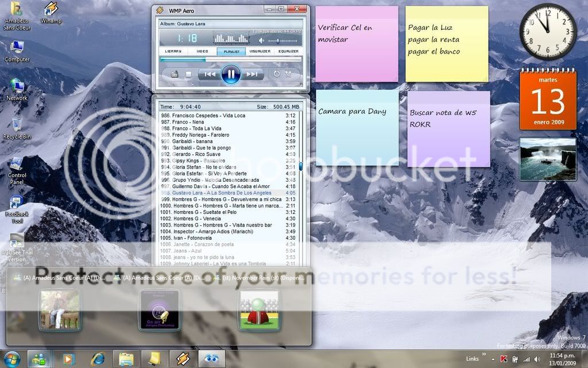Screen dimensions: 588x368
Task: Open the Windows Start orb
Action: [12, 359]
